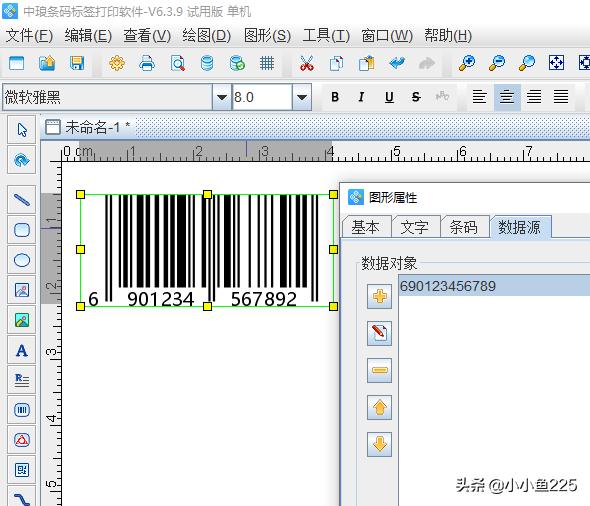Edit the data object with pencil button
Viewport: 590px width, 506px height.
point(379,333)
